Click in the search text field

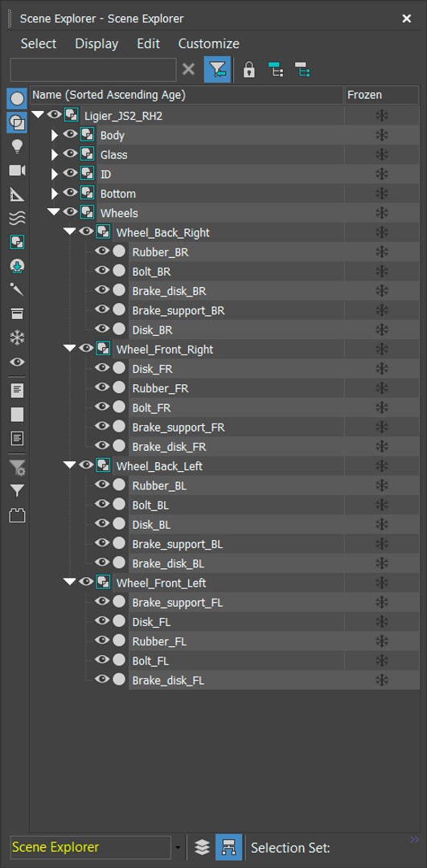tap(93, 70)
